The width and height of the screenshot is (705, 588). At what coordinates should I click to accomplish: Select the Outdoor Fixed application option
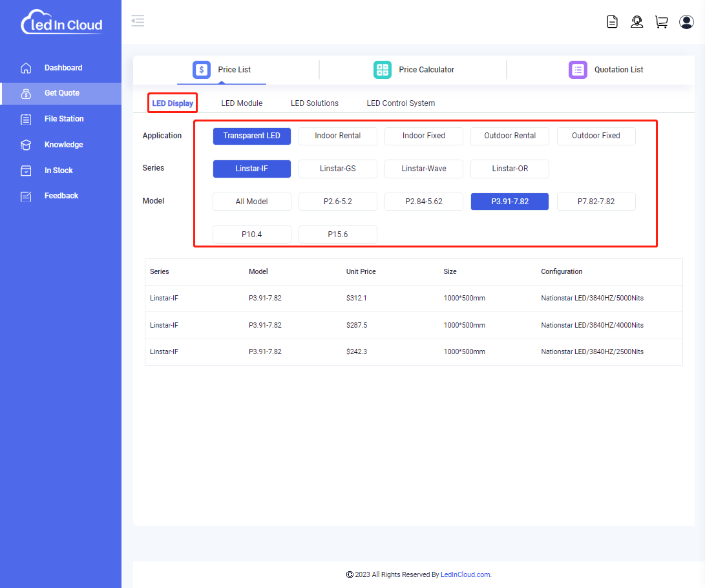(x=596, y=136)
